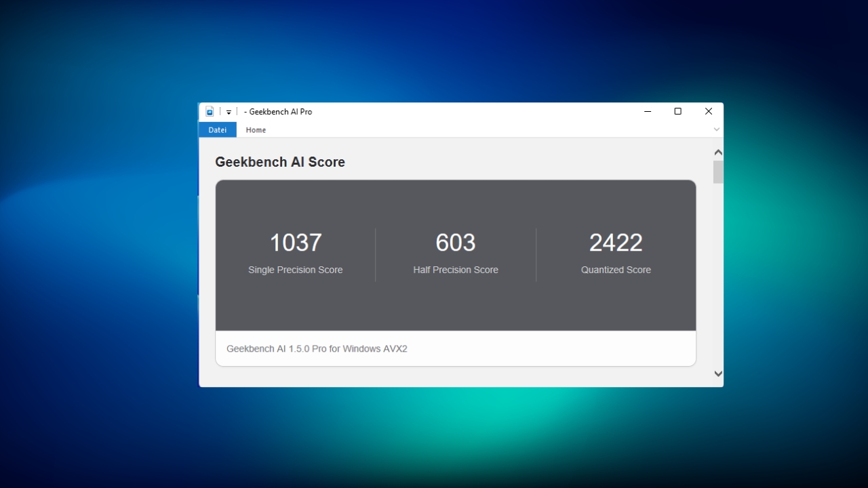
Task: Expand the ribbon with the chevron
Action: (x=717, y=129)
